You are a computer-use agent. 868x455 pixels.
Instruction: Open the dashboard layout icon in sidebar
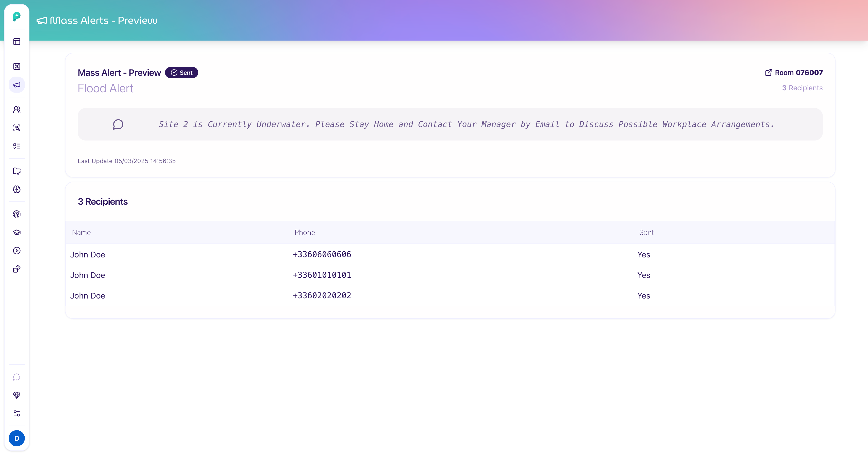click(16, 42)
